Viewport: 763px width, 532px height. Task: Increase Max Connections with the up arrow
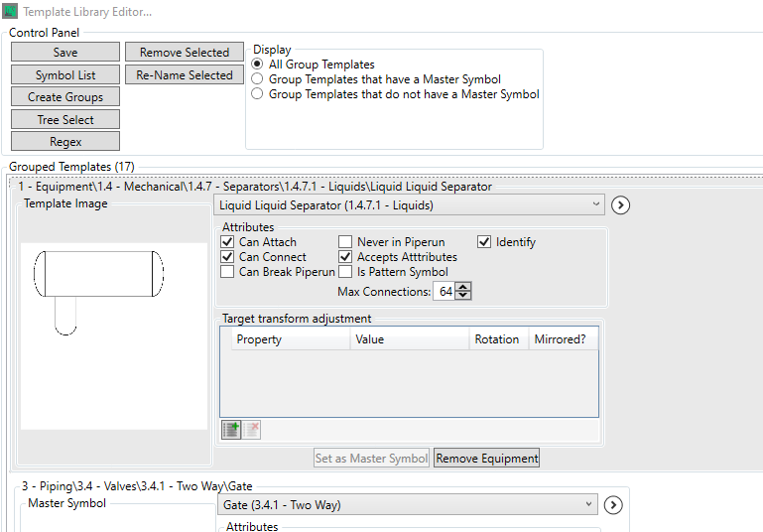point(463,287)
